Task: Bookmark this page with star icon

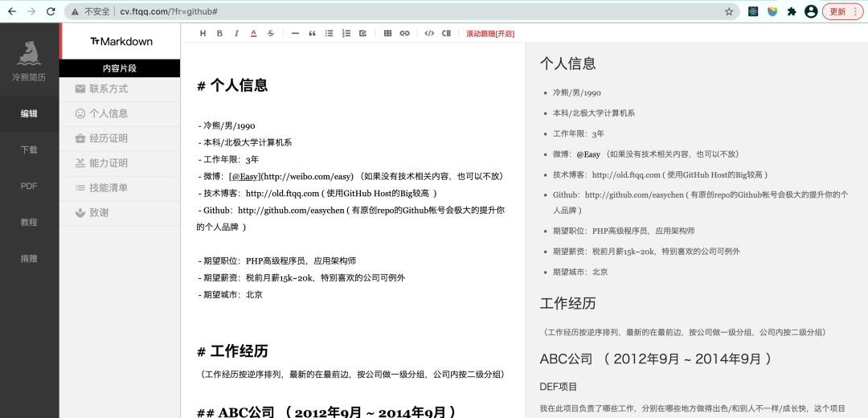Action: pyautogui.click(x=729, y=11)
